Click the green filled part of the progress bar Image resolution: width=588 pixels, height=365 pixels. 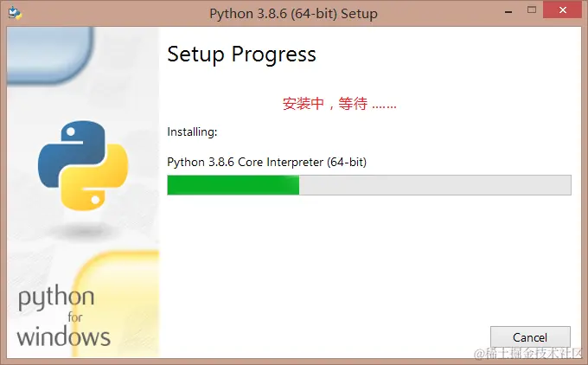[233, 185]
